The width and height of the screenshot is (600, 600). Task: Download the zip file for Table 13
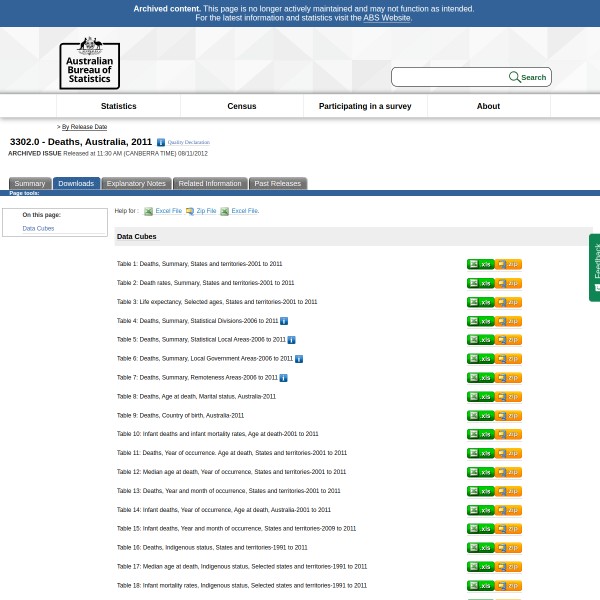(x=508, y=491)
